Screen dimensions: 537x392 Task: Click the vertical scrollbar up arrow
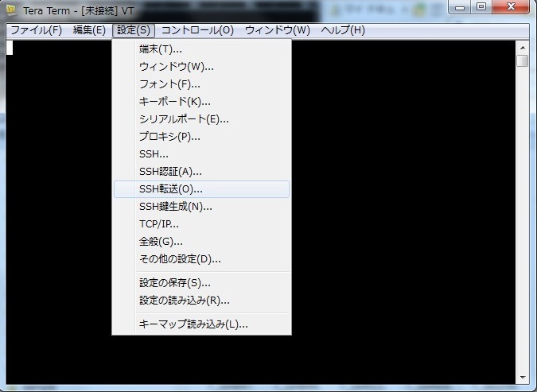click(523, 48)
